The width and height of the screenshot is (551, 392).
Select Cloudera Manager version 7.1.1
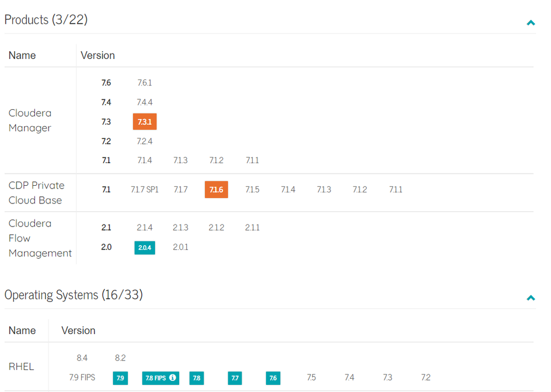pyautogui.click(x=252, y=160)
